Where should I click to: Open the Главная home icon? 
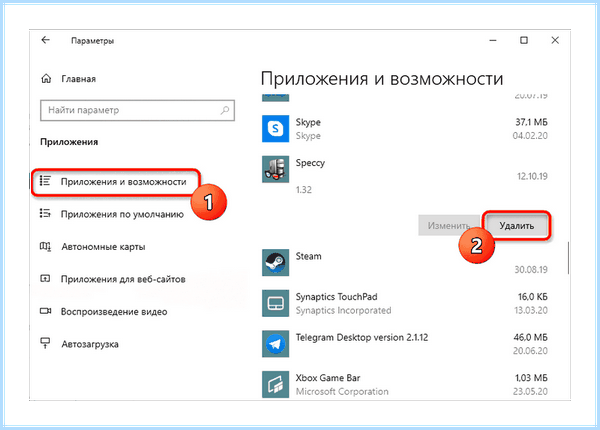click(x=46, y=79)
